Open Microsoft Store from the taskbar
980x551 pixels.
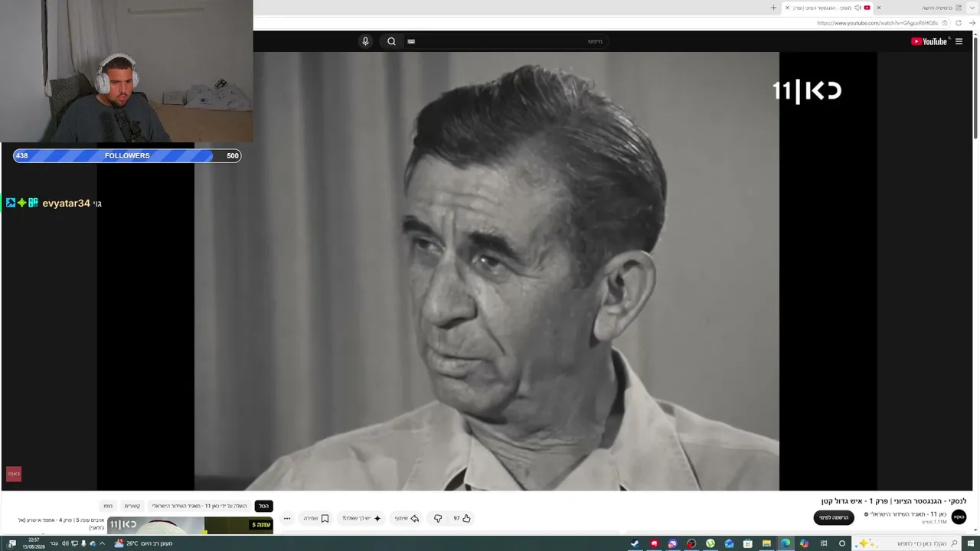[x=748, y=543]
